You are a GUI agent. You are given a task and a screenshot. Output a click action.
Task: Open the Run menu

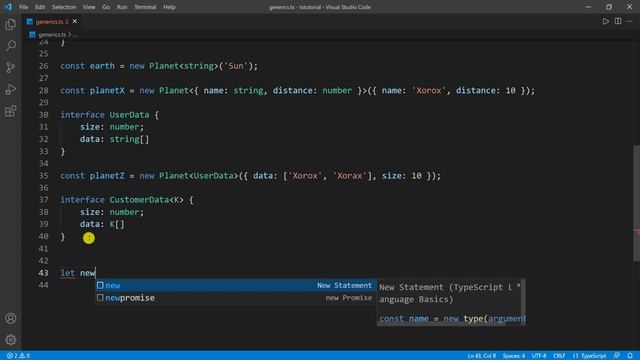(x=122, y=7)
